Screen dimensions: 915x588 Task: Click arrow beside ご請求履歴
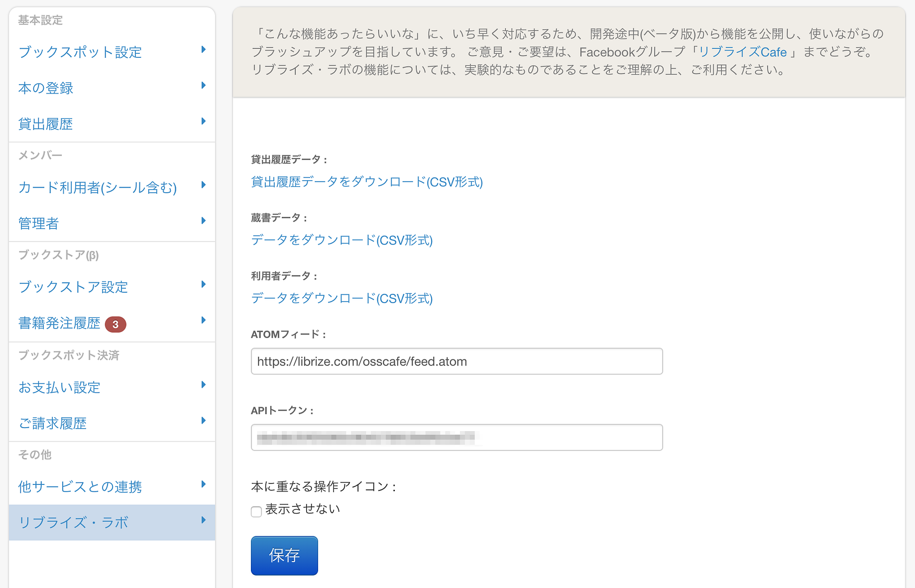click(x=204, y=420)
